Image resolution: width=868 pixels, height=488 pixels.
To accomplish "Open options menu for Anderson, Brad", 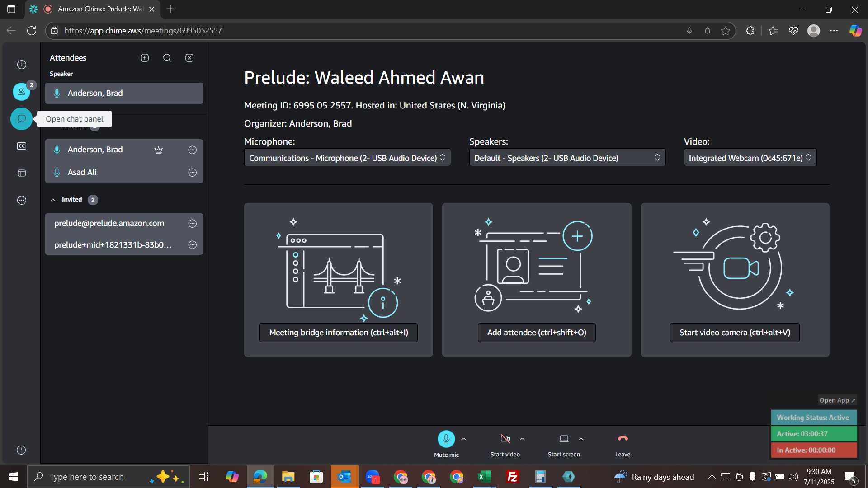I will click(193, 150).
